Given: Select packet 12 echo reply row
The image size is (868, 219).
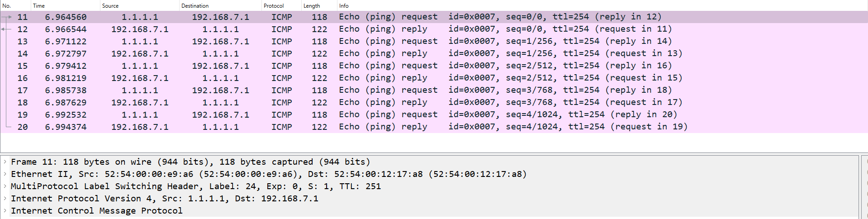Looking at the screenshot, I should tap(271, 29).
